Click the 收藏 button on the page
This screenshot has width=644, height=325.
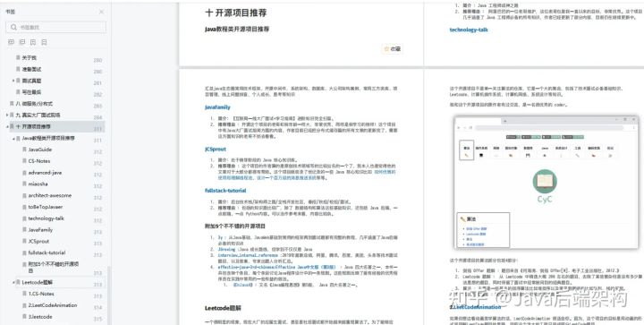[x=393, y=49]
